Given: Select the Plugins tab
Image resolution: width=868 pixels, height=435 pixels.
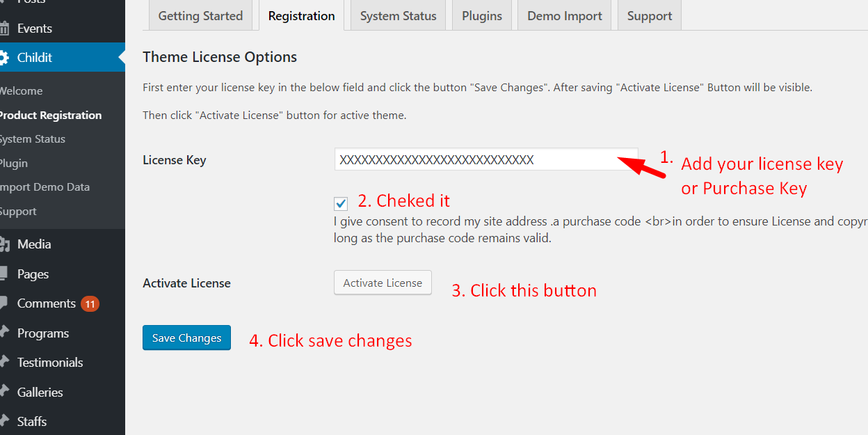Looking at the screenshot, I should [482, 15].
